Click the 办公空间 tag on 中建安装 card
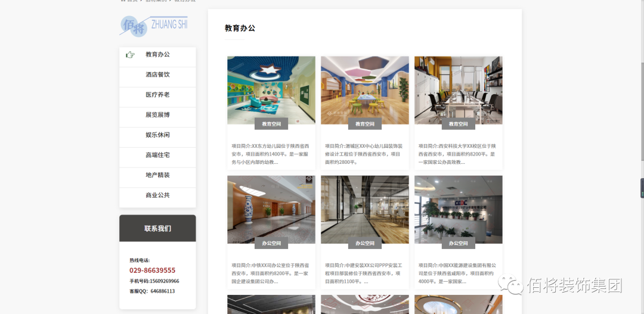 click(365, 244)
